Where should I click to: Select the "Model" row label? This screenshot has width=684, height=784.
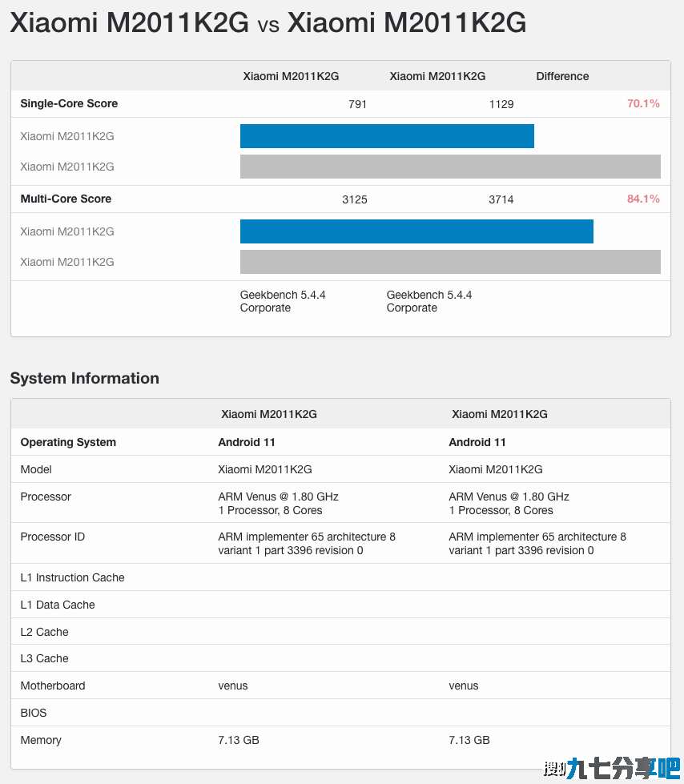pos(36,469)
